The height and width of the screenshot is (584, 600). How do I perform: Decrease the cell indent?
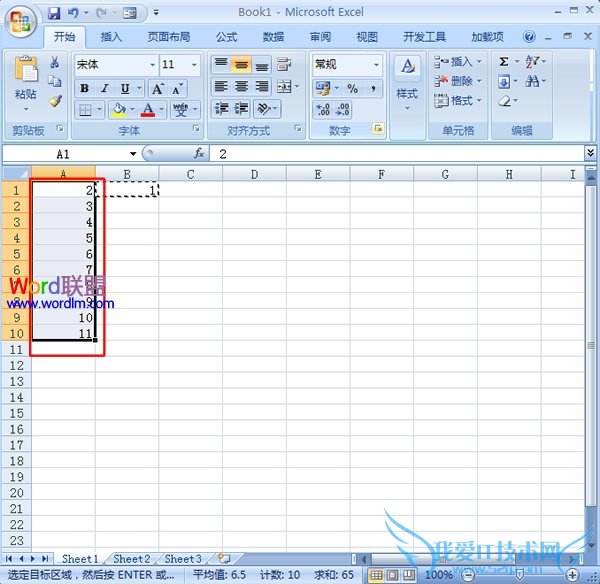coord(221,109)
